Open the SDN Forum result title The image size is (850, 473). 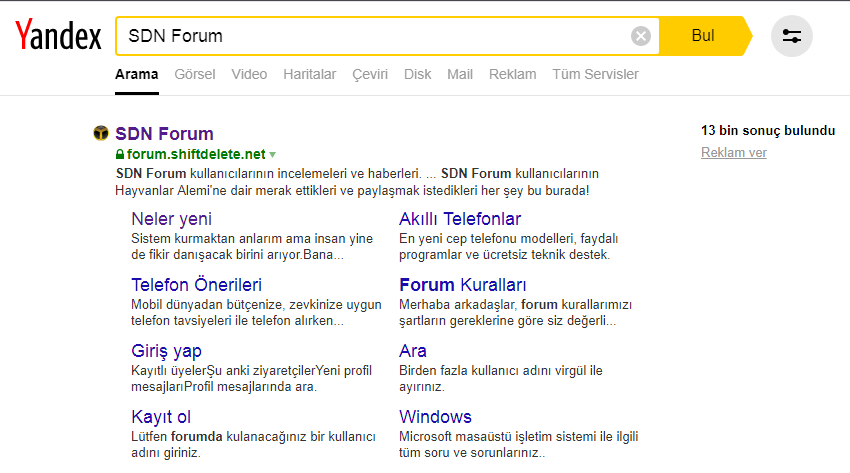[x=164, y=133]
